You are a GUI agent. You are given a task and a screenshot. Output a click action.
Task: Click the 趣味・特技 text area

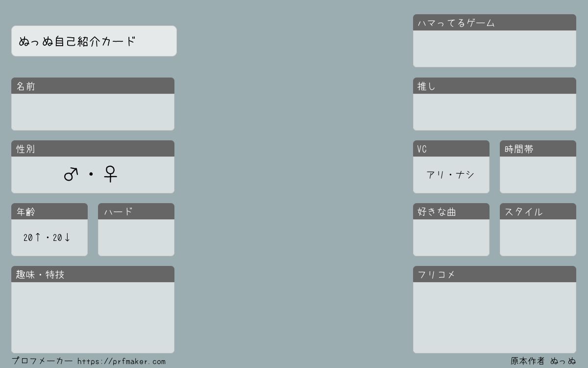click(93, 317)
